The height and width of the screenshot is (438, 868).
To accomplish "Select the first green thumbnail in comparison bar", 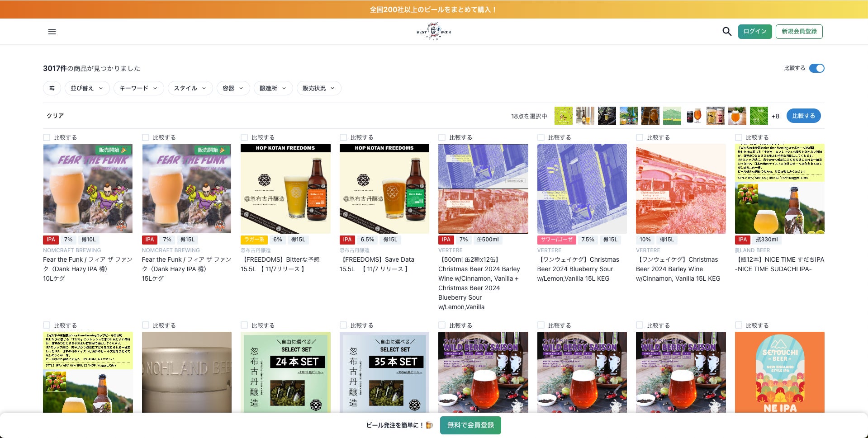I will [x=563, y=116].
